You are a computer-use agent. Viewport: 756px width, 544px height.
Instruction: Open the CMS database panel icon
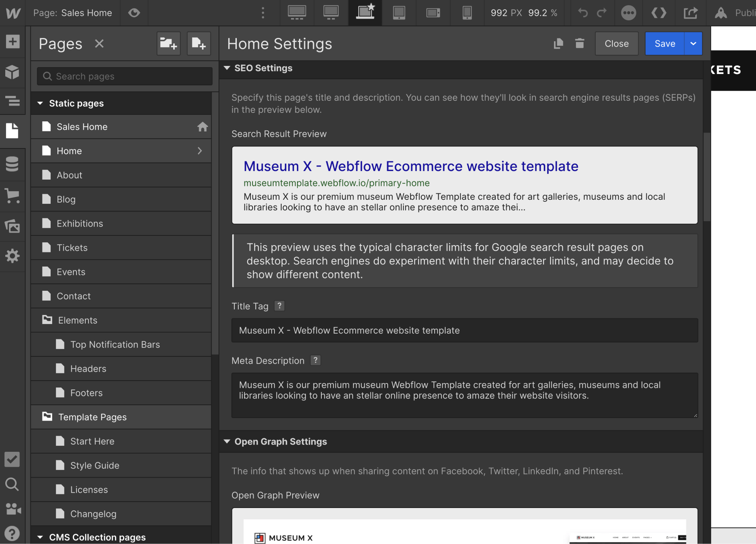(13, 164)
